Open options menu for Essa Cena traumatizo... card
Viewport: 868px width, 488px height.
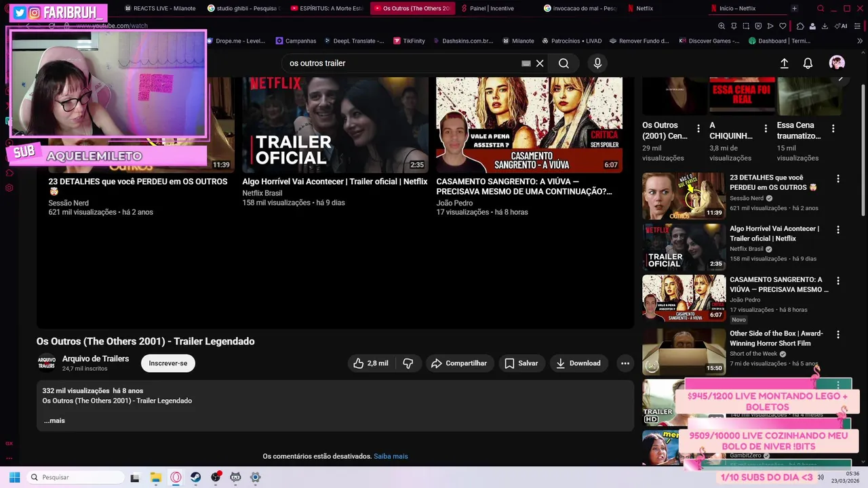833,128
